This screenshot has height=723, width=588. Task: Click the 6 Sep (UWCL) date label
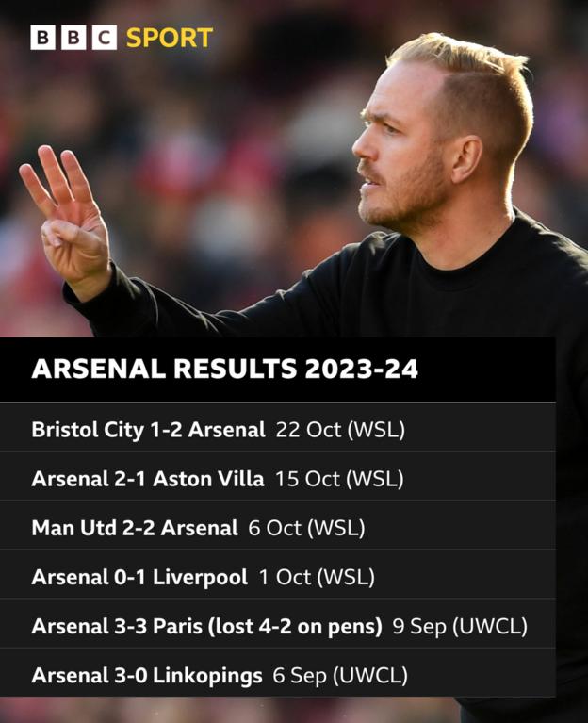pos(340,676)
